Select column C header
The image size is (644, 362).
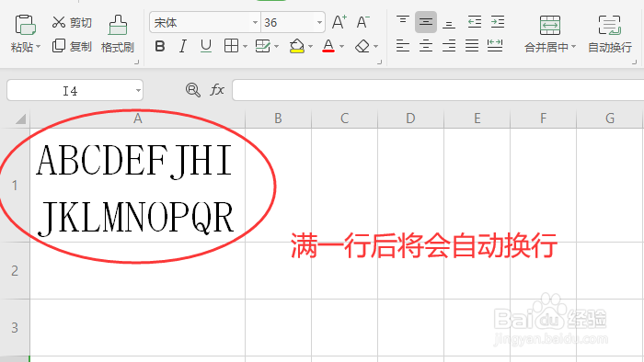click(345, 119)
